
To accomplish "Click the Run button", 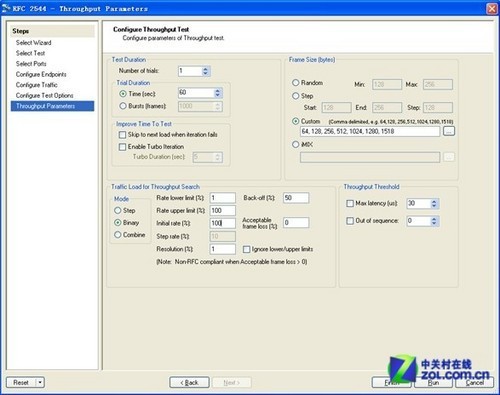I will click(433, 383).
